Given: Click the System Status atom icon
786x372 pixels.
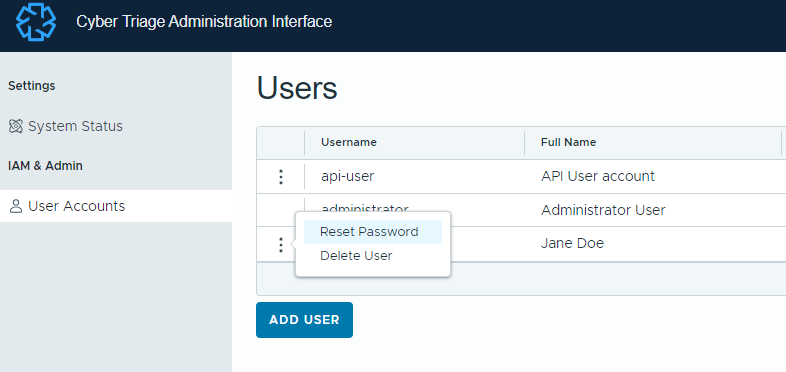Looking at the screenshot, I should 16,126.
